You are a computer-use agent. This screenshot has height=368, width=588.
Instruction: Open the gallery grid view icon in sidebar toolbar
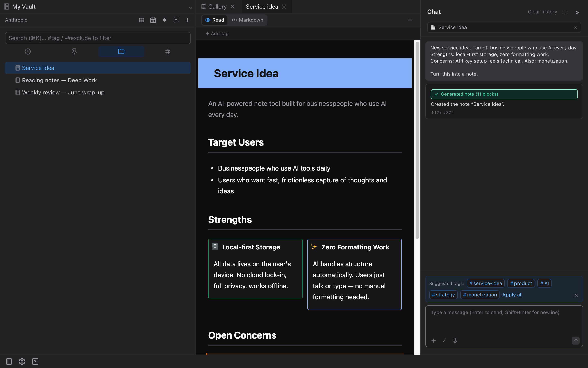[142, 20]
